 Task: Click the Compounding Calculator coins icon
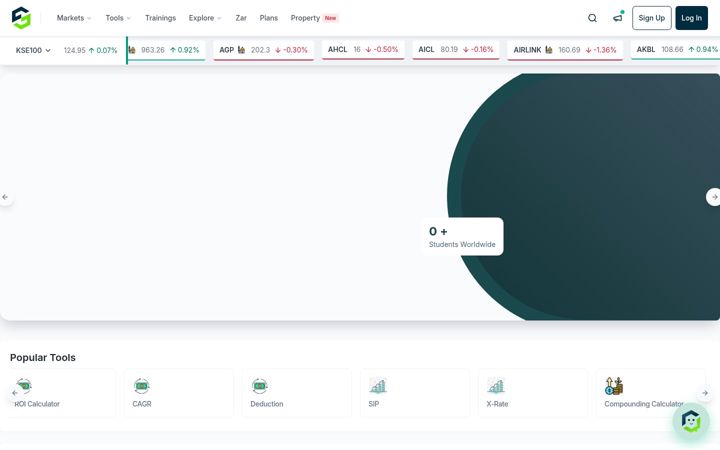tap(614, 386)
